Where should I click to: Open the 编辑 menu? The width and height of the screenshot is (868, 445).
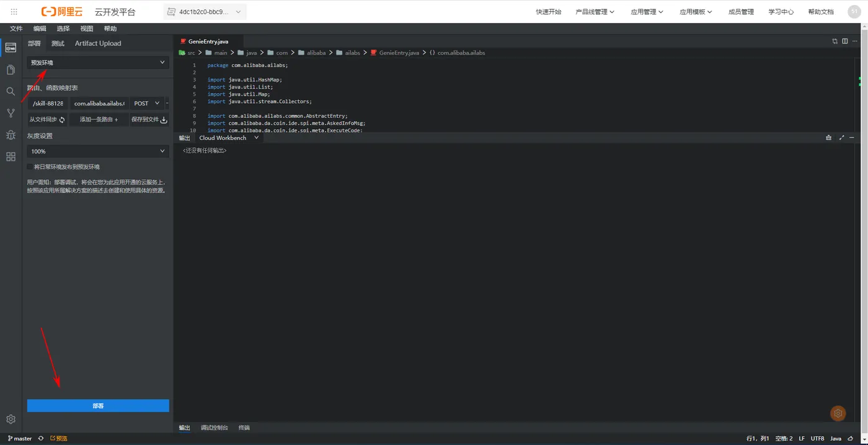coord(40,29)
